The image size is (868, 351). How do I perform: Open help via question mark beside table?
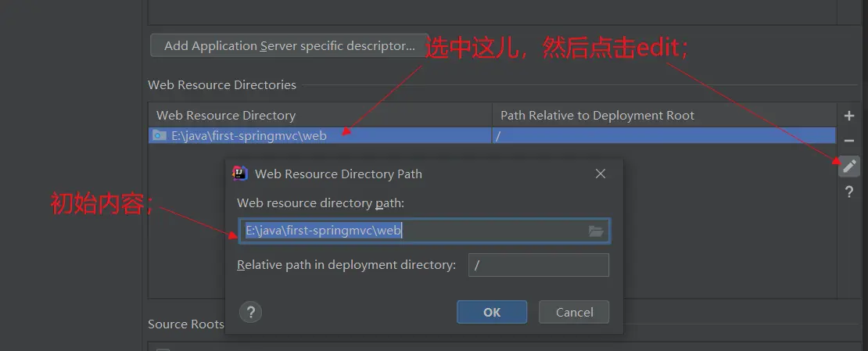[x=848, y=192]
